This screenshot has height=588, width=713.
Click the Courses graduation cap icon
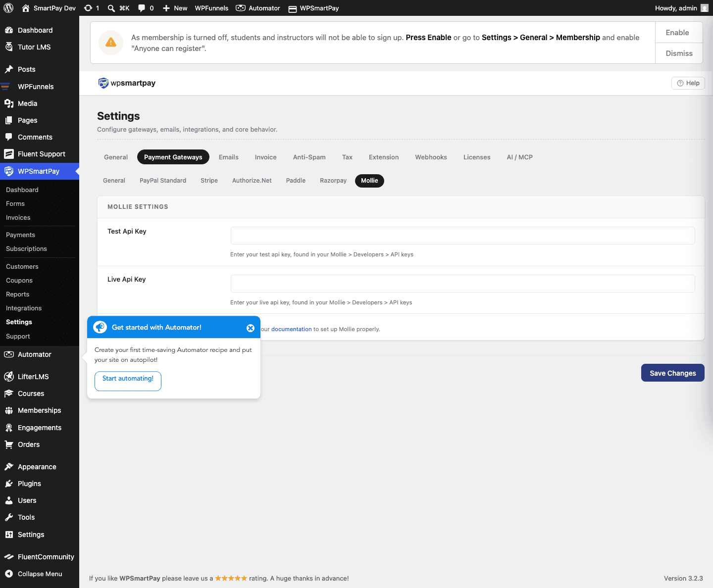coord(9,393)
